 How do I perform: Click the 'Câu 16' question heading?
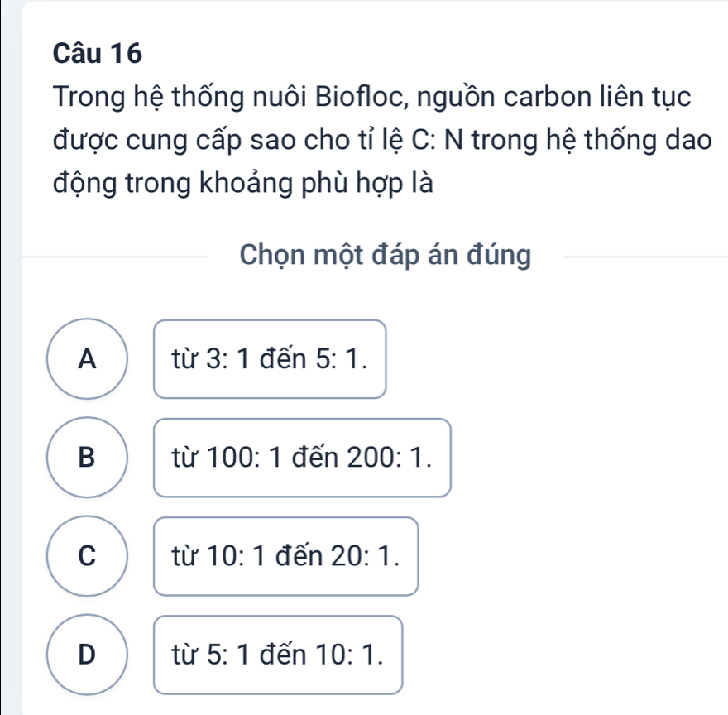click(96, 54)
